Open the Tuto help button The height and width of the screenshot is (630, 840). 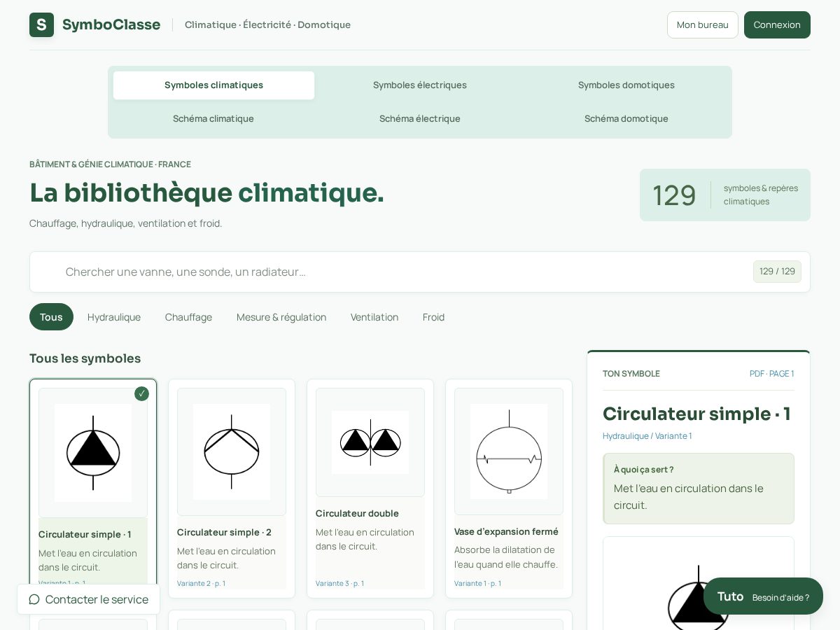coord(763,596)
